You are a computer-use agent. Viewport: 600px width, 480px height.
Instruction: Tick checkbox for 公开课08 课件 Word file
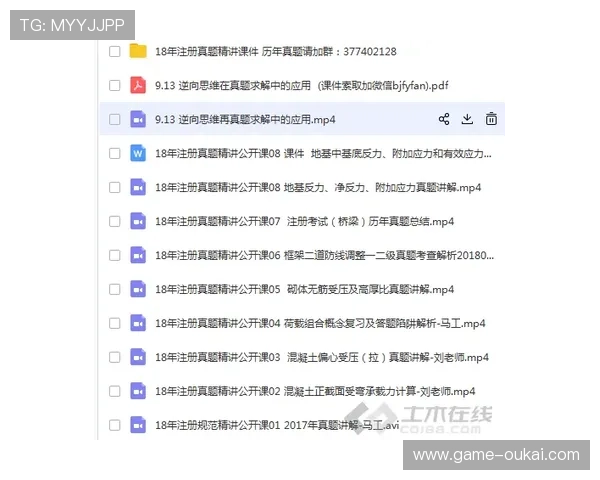pos(114,153)
